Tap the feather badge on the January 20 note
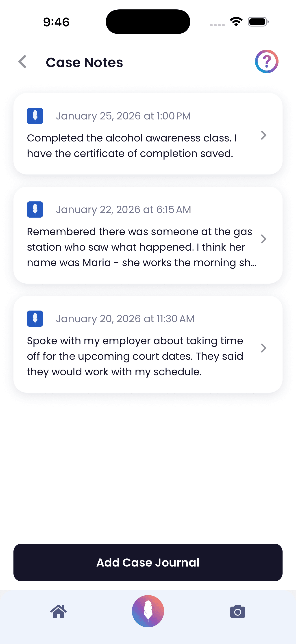Image resolution: width=296 pixels, height=644 pixels. (35, 319)
